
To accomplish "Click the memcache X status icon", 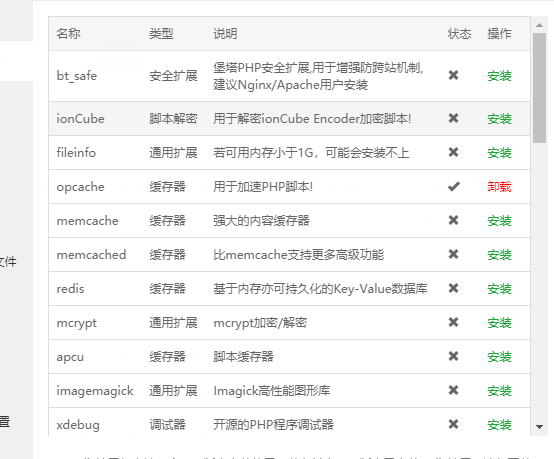I will tap(453, 220).
